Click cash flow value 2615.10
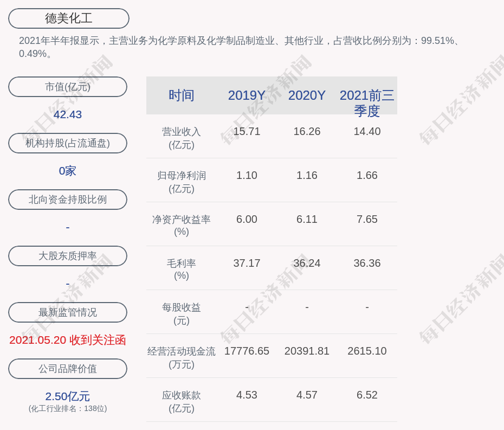This screenshot has height=430, width=504. pyautogui.click(x=367, y=351)
